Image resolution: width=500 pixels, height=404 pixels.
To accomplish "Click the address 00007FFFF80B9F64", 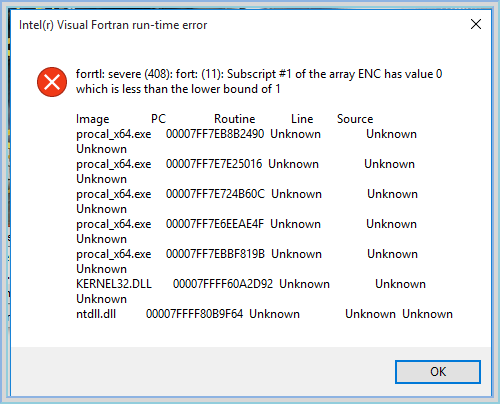I will [x=194, y=314].
